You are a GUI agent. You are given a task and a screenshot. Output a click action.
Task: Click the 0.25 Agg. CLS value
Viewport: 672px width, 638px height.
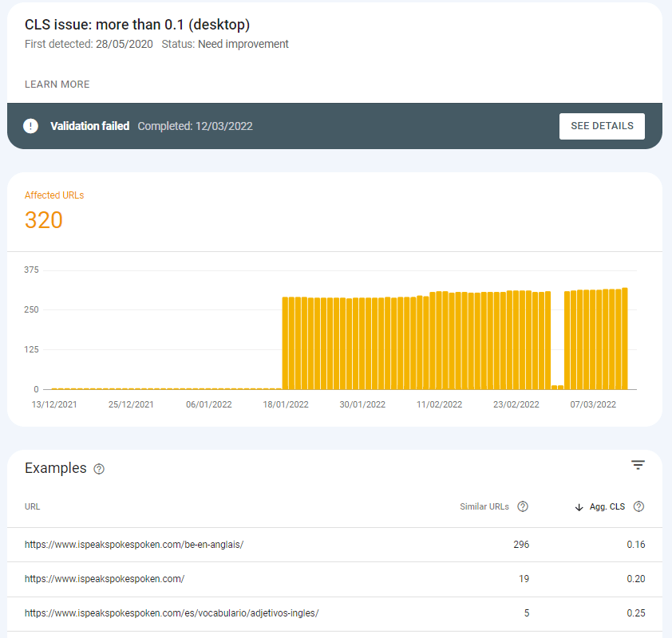[x=635, y=613]
